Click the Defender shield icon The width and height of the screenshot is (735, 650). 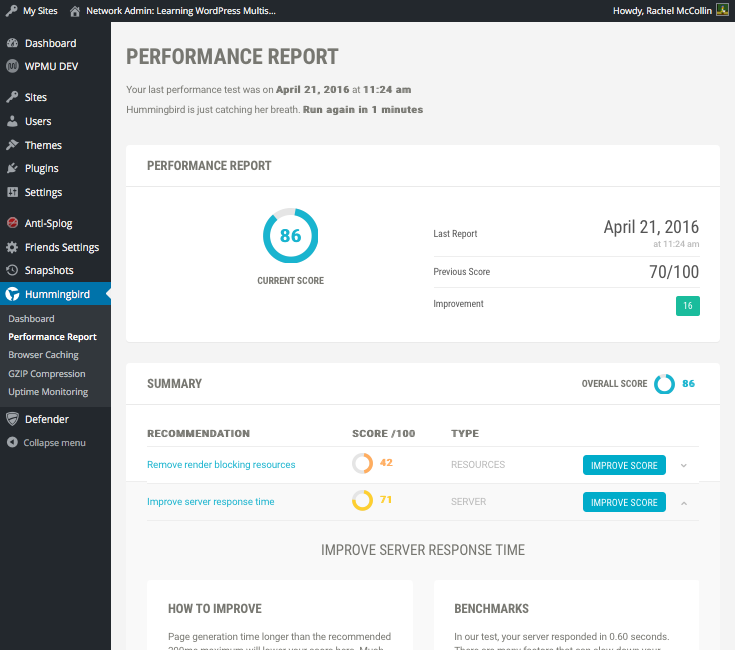[x=13, y=419]
